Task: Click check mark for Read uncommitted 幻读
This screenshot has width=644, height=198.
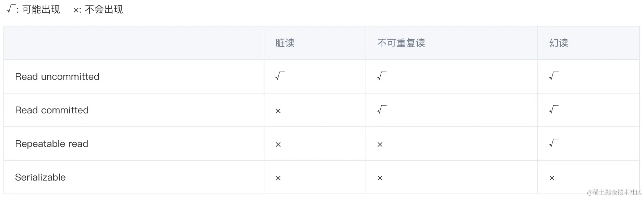Action: [x=553, y=76]
